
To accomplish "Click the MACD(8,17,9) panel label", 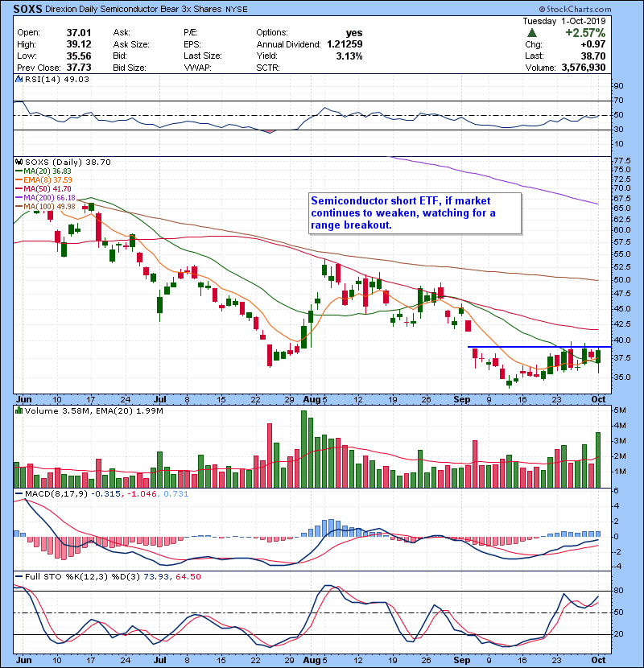I will click(56, 494).
